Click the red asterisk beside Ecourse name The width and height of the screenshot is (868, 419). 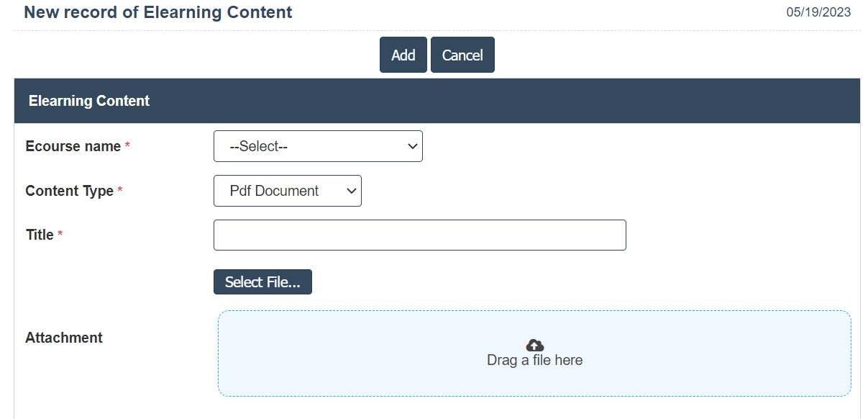pos(127,146)
